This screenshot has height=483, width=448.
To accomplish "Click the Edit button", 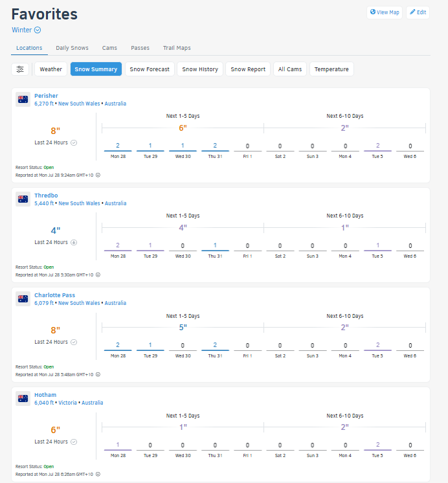I will (418, 12).
